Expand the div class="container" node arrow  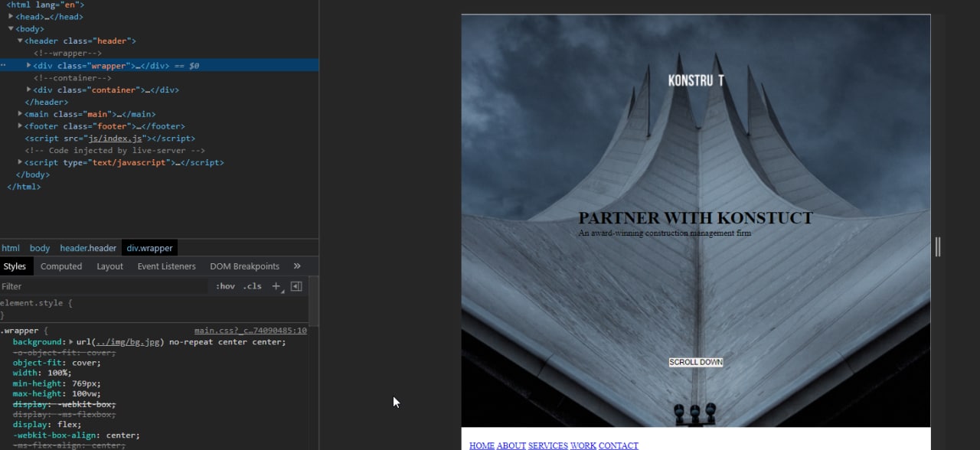[x=29, y=90]
